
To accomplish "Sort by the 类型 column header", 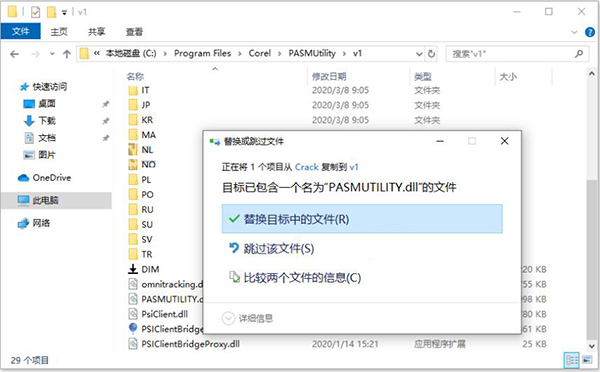I will (x=423, y=77).
